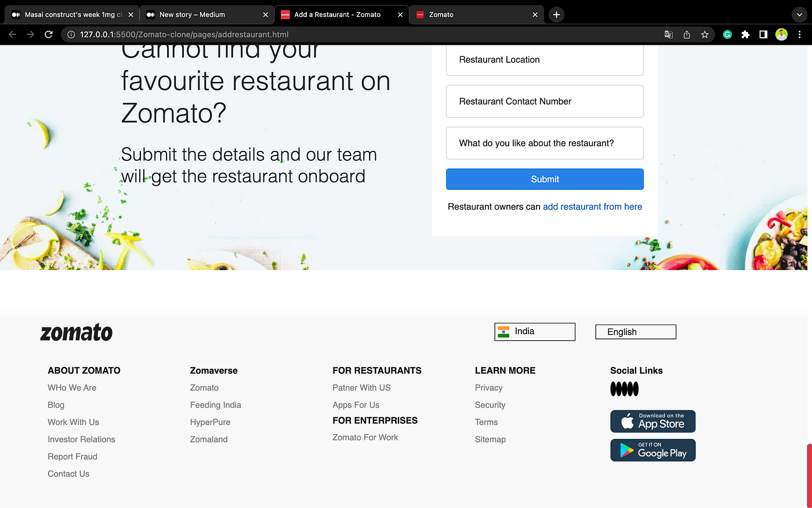The width and height of the screenshot is (812, 508).
Task: Open the Investor Relations link
Action: tap(81, 439)
